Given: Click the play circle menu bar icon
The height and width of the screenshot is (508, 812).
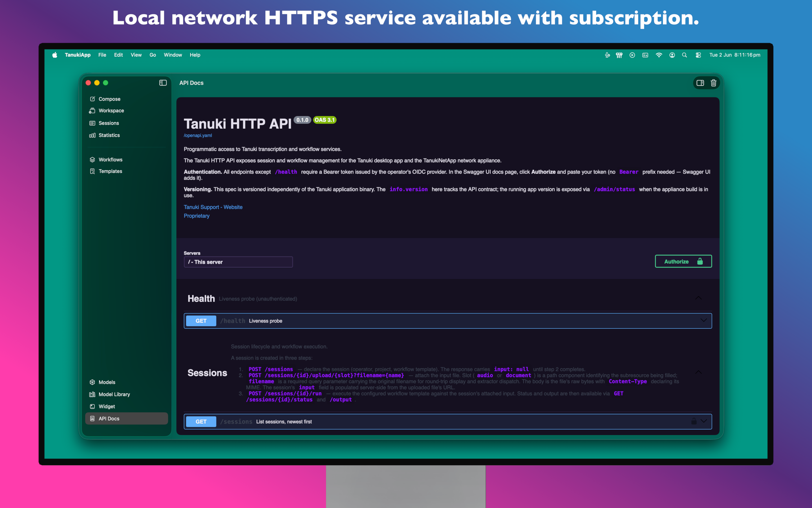Looking at the screenshot, I should [x=632, y=55].
